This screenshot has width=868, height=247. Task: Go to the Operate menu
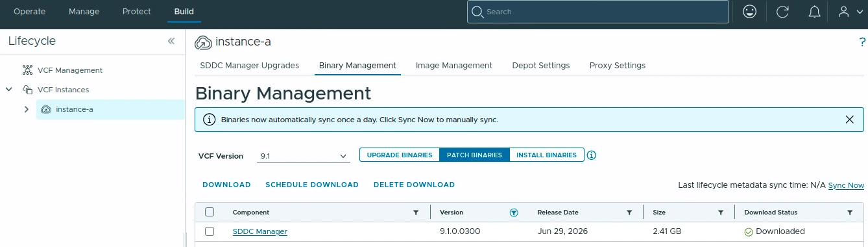[30, 12]
